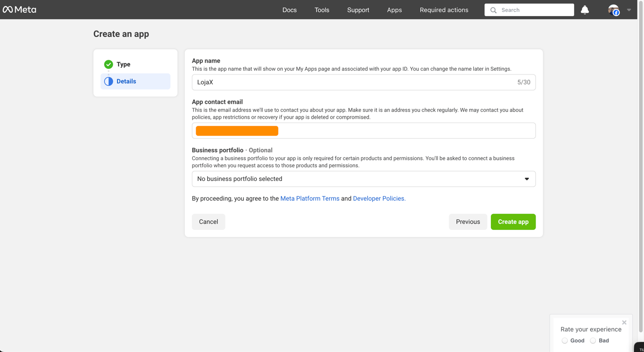Click the Meta logo
The width and height of the screenshot is (644, 352).
tap(19, 9)
